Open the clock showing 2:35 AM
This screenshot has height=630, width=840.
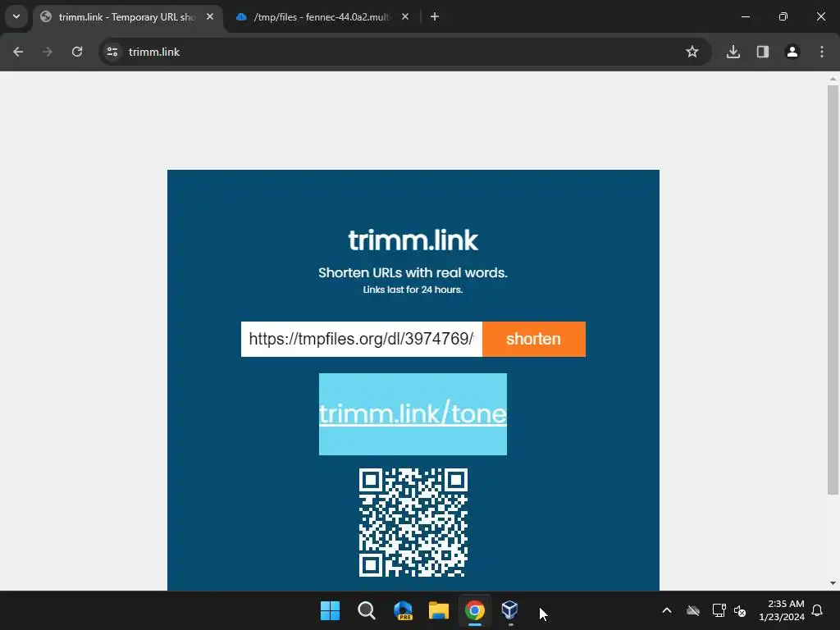pyautogui.click(x=782, y=610)
